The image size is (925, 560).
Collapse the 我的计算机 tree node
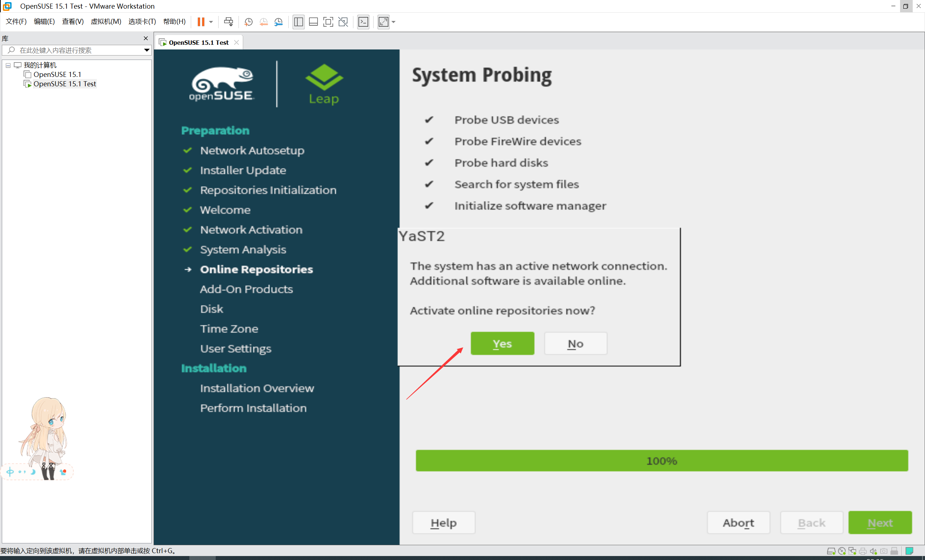pyautogui.click(x=8, y=65)
